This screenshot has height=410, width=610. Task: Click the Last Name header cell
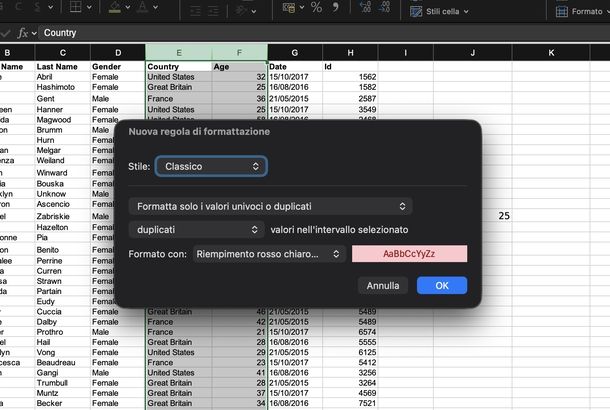(63, 67)
